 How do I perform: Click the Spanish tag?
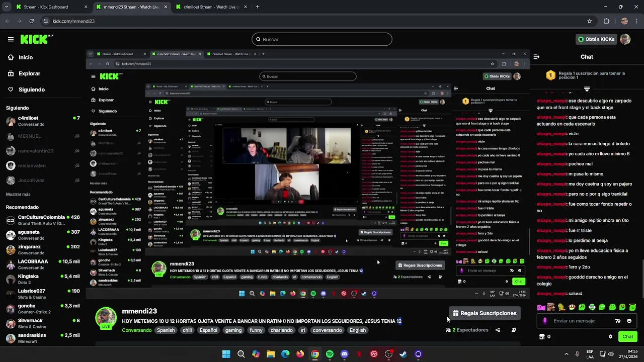(x=166, y=330)
